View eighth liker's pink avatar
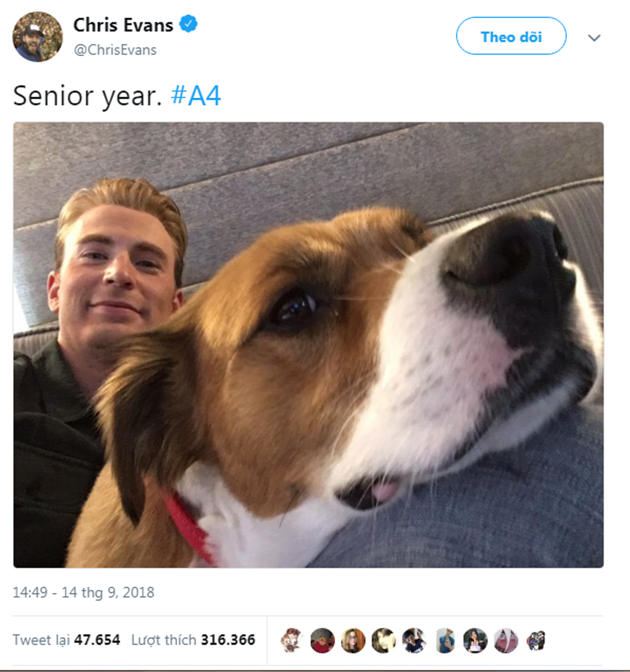630x672 pixels. click(x=506, y=640)
